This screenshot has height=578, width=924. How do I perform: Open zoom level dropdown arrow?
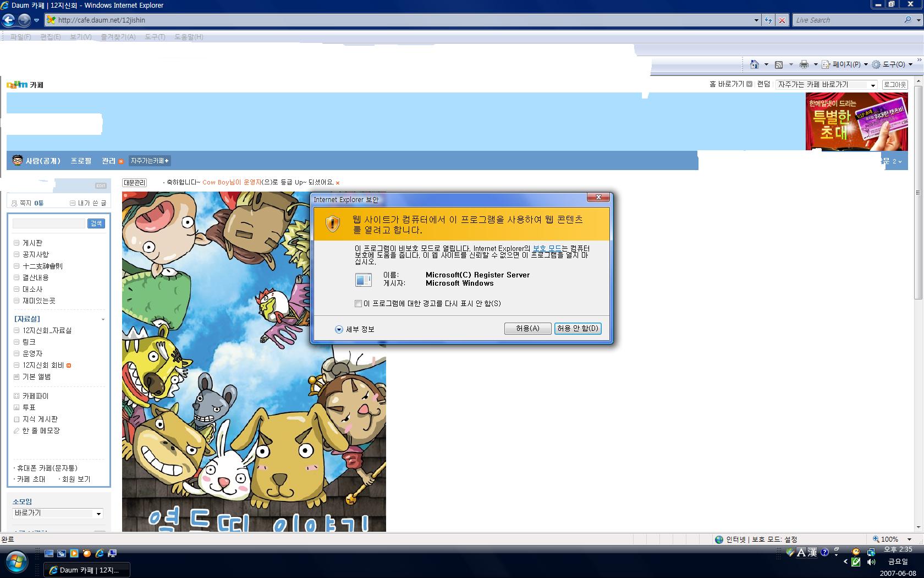(x=909, y=539)
